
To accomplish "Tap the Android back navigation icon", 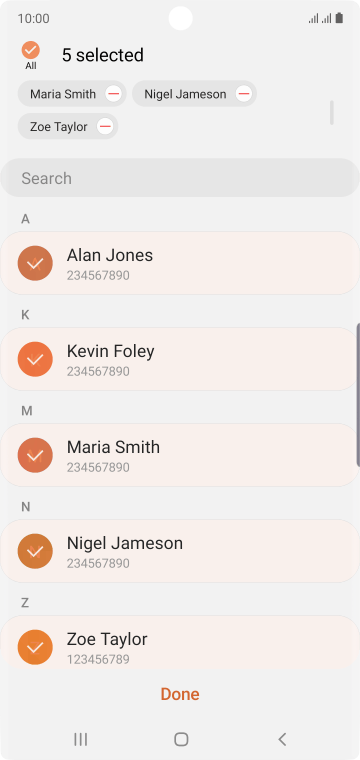I will 282,739.
